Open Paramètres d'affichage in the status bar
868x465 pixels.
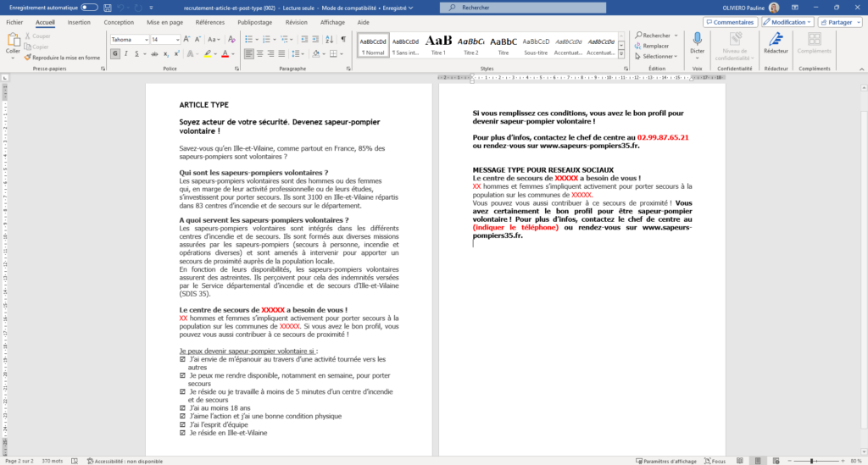click(666, 461)
